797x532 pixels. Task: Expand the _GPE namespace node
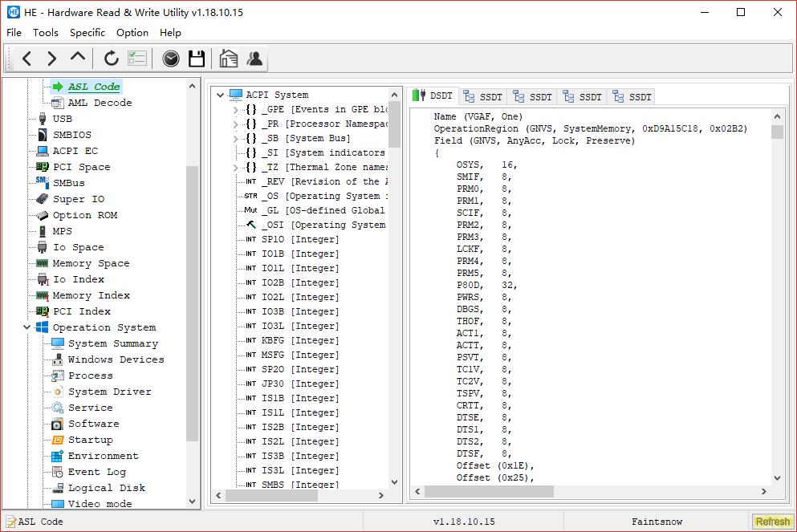pyautogui.click(x=235, y=110)
